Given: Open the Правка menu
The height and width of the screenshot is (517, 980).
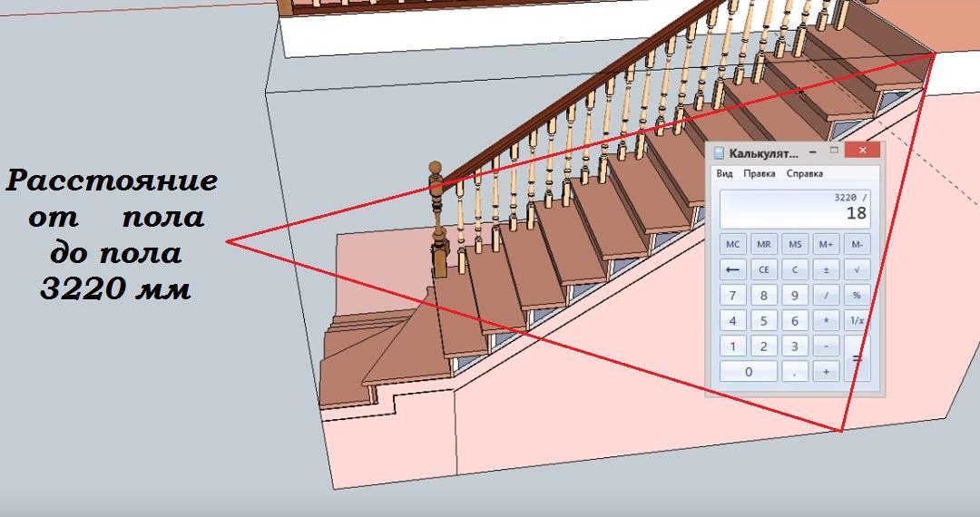Looking at the screenshot, I should point(759,173).
